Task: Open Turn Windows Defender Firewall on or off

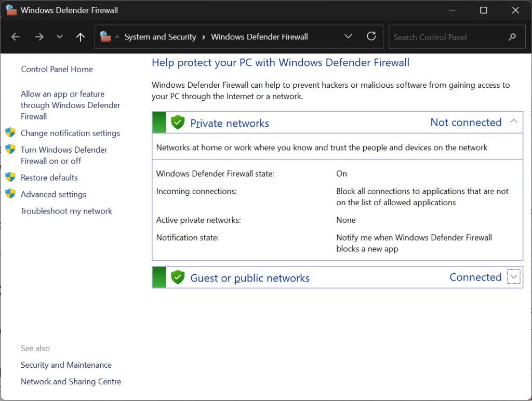Action: pos(64,155)
